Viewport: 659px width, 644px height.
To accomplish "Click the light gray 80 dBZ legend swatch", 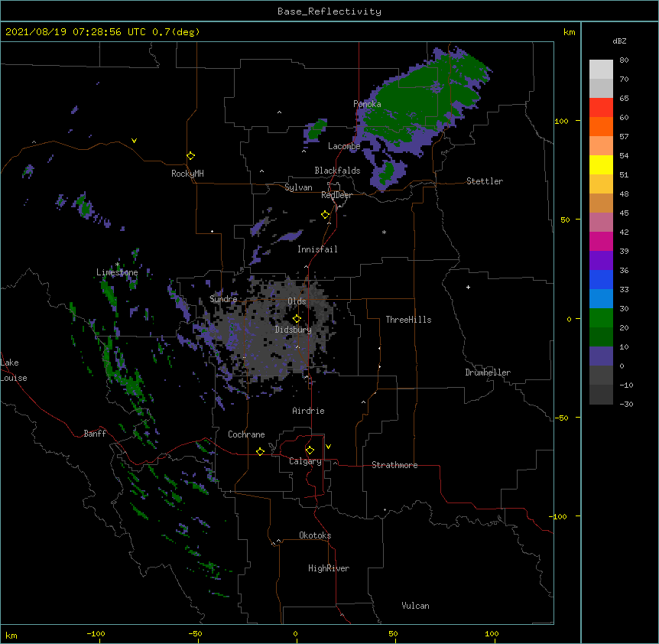I will pyautogui.click(x=601, y=70).
